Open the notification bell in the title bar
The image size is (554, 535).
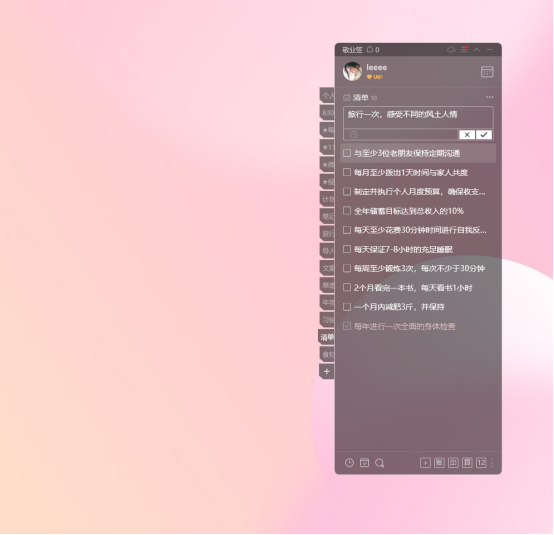click(370, 49)
